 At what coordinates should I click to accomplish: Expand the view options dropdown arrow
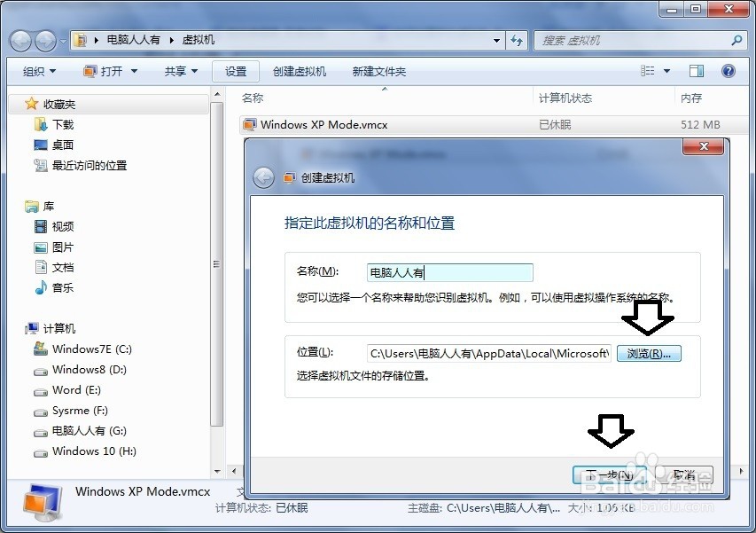(x=666, y=71)
